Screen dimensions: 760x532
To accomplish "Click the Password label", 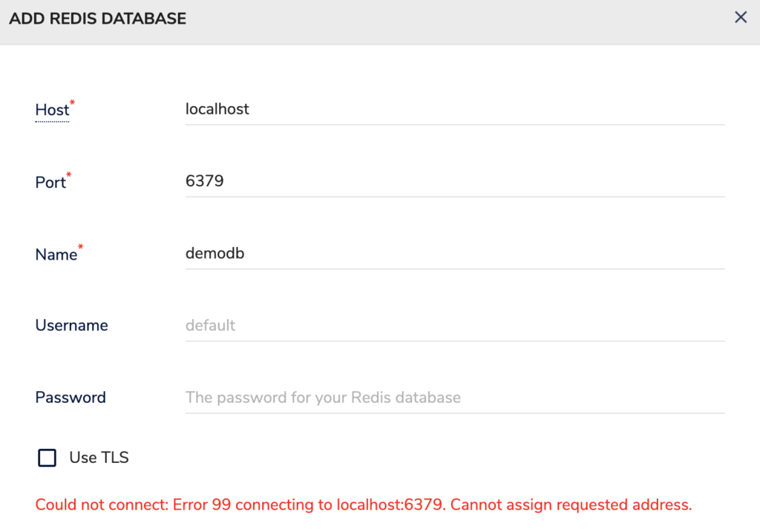I will (71, 397).
